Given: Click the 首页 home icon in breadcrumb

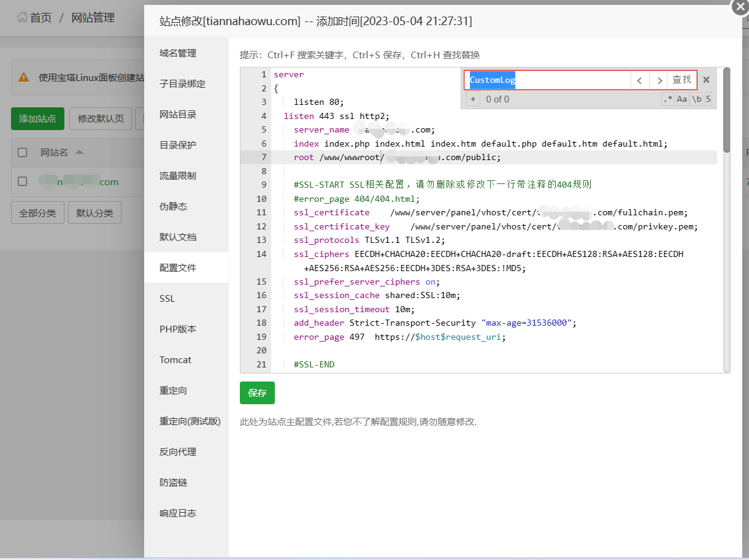Looking at the screenshot, I should (x=23, y=17).
